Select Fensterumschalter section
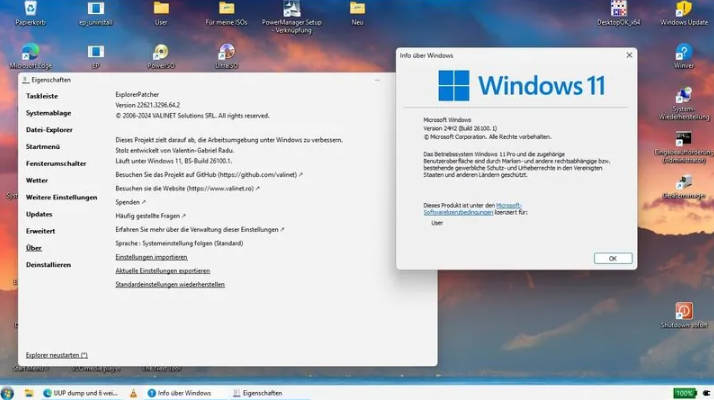Image resolution: width=714 pixels, height=400 pixels. click(x=56, y=164)
